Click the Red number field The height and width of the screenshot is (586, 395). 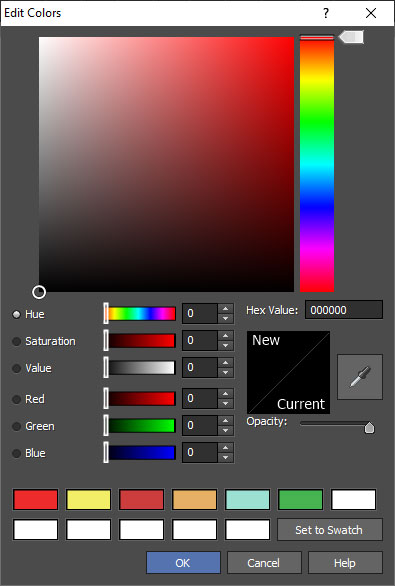pyautogui.click(x=200, y=398)
